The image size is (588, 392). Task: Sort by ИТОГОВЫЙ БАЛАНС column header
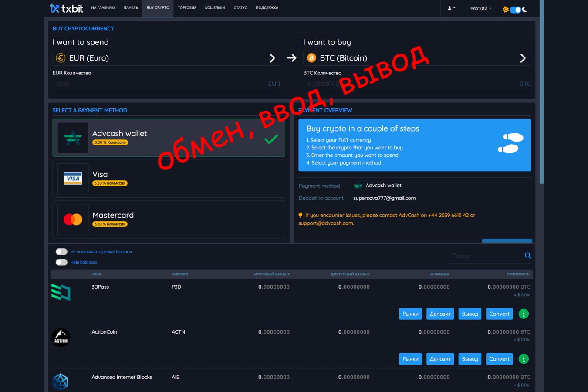[272, 274]
